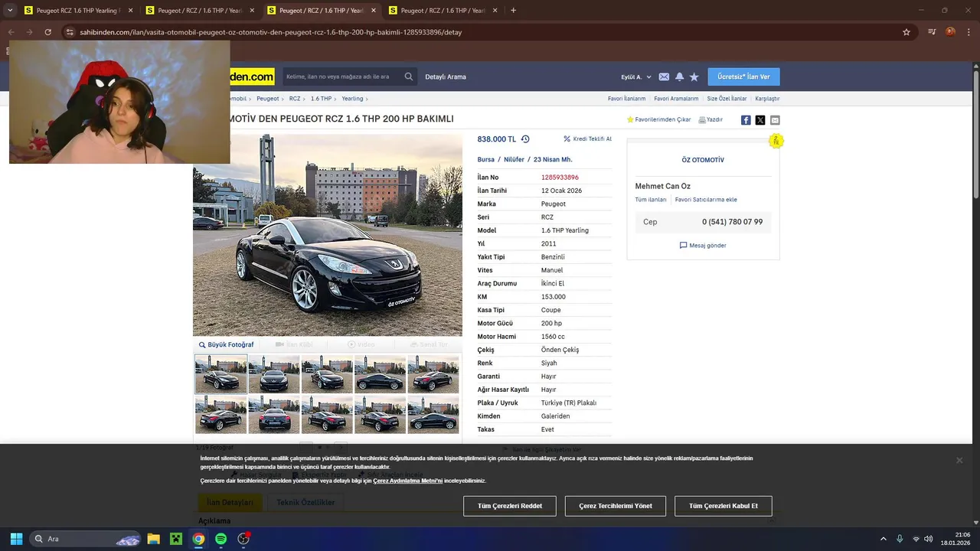Click the main large car photo
The width and height of the screenshot is (980, 551).
click(328, 235)
